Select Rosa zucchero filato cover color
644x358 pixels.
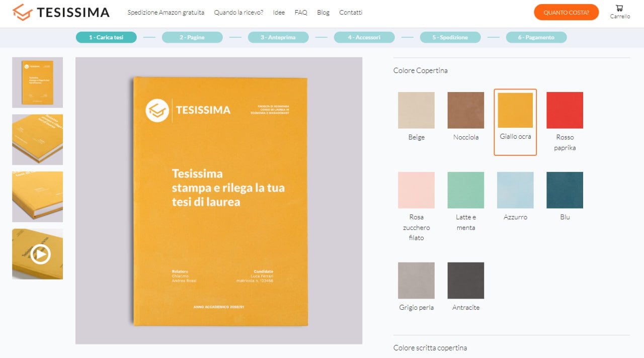(x=416, y=190)
